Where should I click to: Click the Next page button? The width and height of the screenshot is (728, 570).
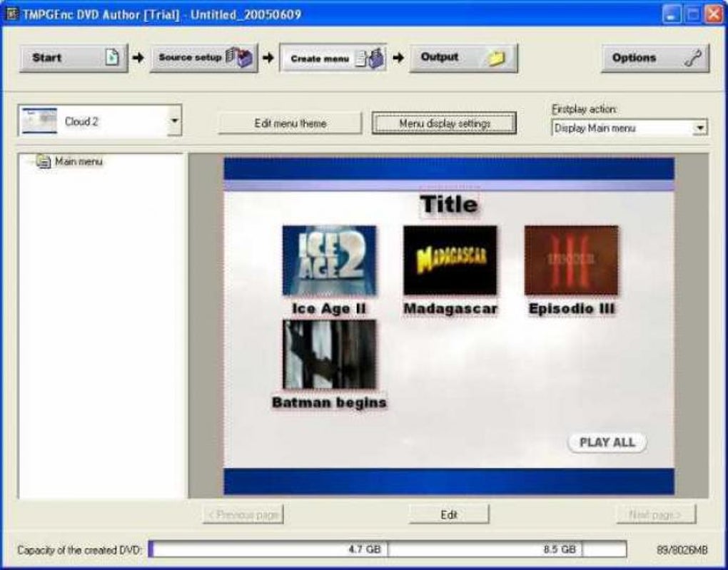coord(656,514)
